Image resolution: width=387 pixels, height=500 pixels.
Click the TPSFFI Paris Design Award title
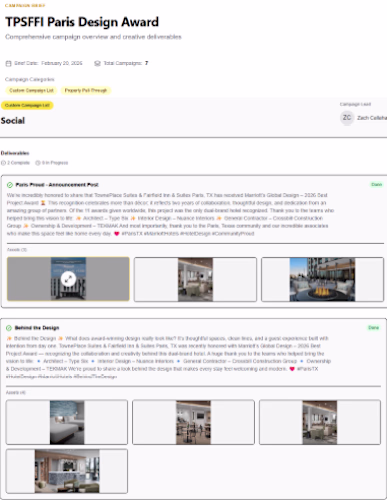82,22
